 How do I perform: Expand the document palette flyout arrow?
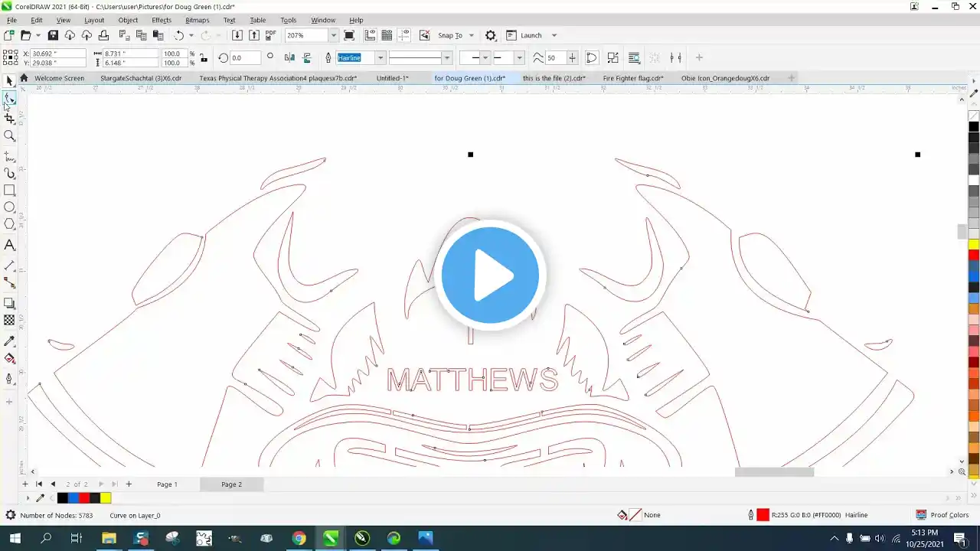28,498
